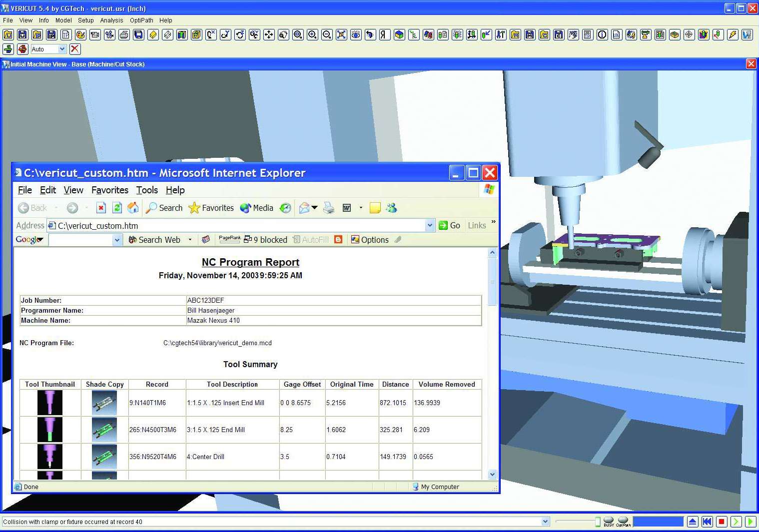This screenshot has height=532, width=759.
Task: Open the Search Web dropdown arrow
Action: coord(190,240)
